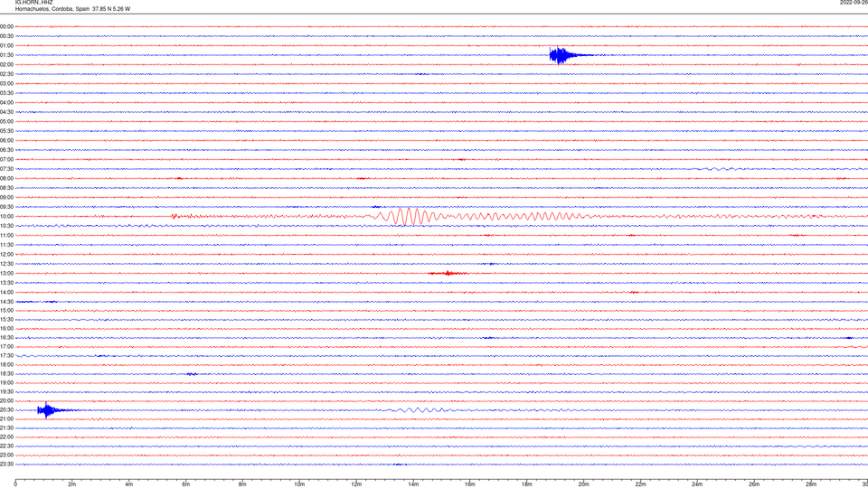The image size is (868, 488).
Task: Select the 00:30 trace time label
Action: [x=6, y=36]
